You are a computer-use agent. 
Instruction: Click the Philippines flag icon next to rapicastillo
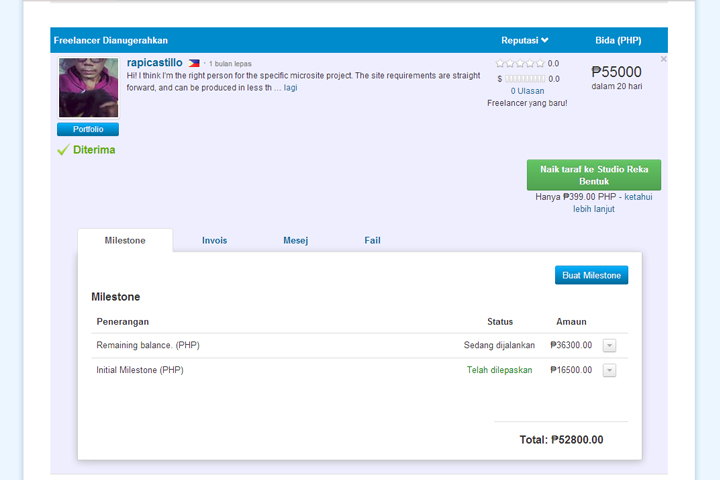click(x=193, y=63)
